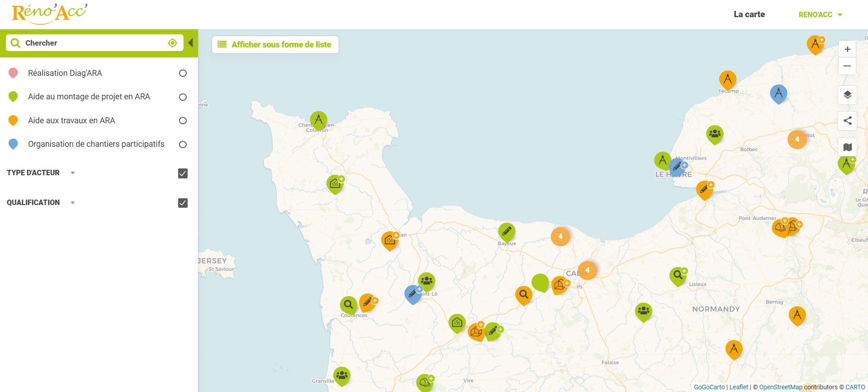Image resolution: width=868 pixels, height=392 pixels.
Task: Open La carte menu item
Action: point(749,14)
